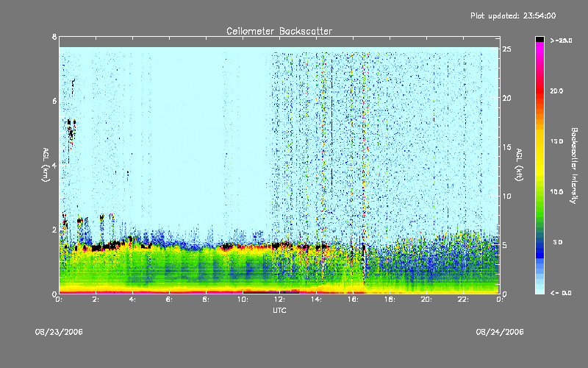Click the '14:' hour tick on UTC axis

coord(316,300)
